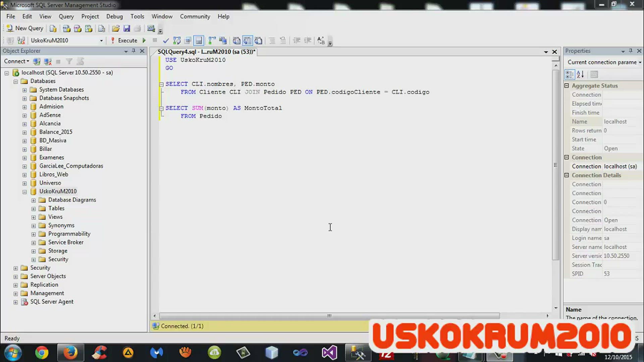Viewport: 644px width, 362px height.
Task: Collapse the Aggregate Status section
Action: tap(567, 86)
